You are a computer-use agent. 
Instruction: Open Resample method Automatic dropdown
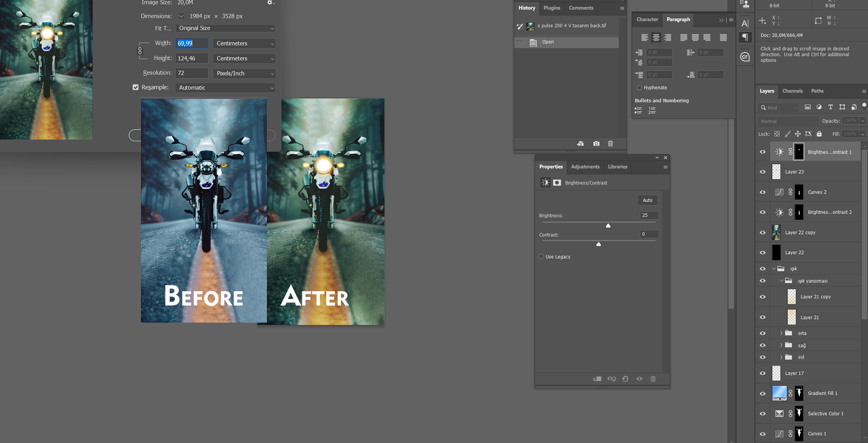click(226, 88)
